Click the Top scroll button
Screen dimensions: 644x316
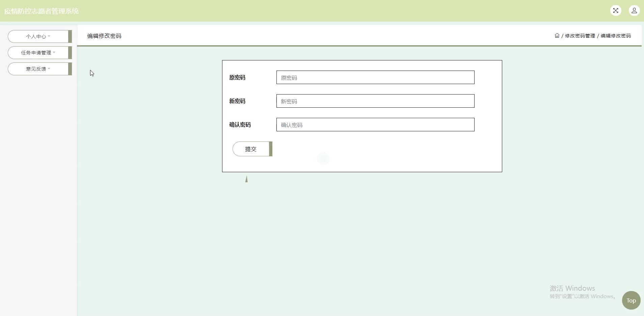click(631, 300)
